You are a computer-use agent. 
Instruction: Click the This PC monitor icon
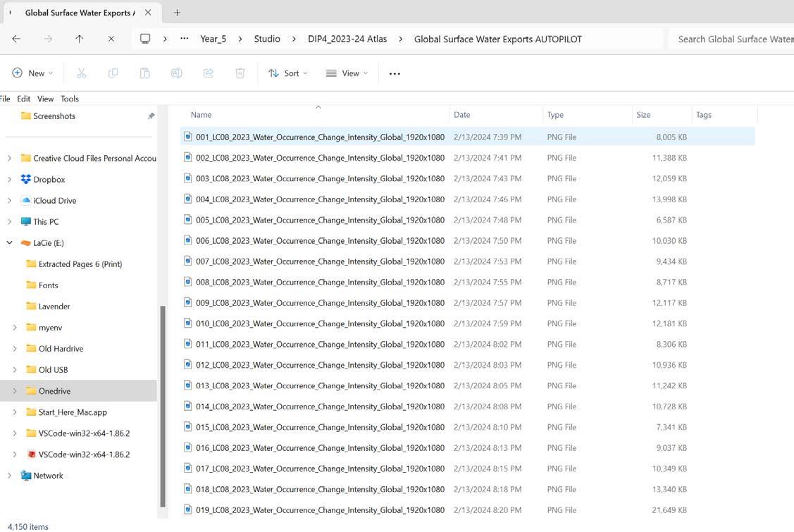click(x=26, y=221)
